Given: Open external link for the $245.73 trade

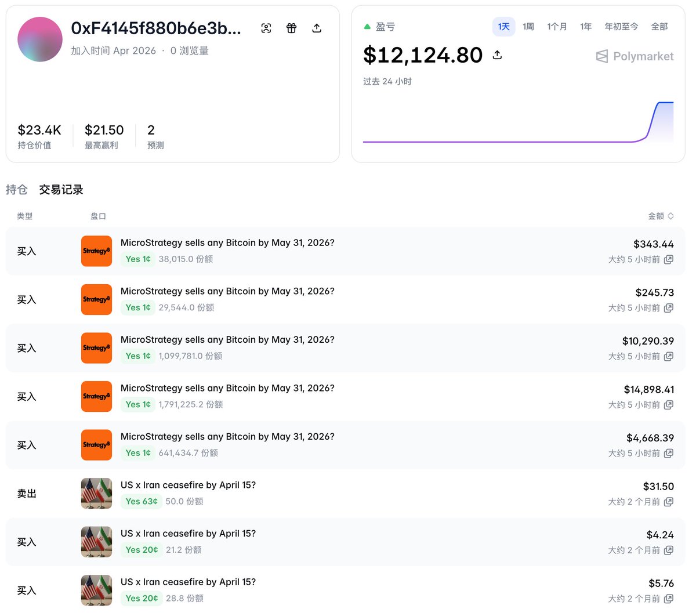Looking at the screenshot, I should [x=669, y=308].
